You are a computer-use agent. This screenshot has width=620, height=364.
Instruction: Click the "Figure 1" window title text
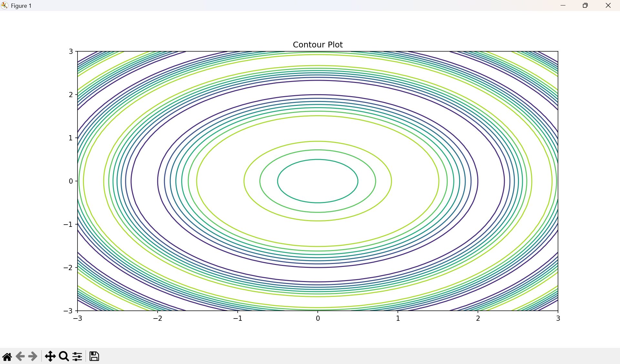point(21,6)
